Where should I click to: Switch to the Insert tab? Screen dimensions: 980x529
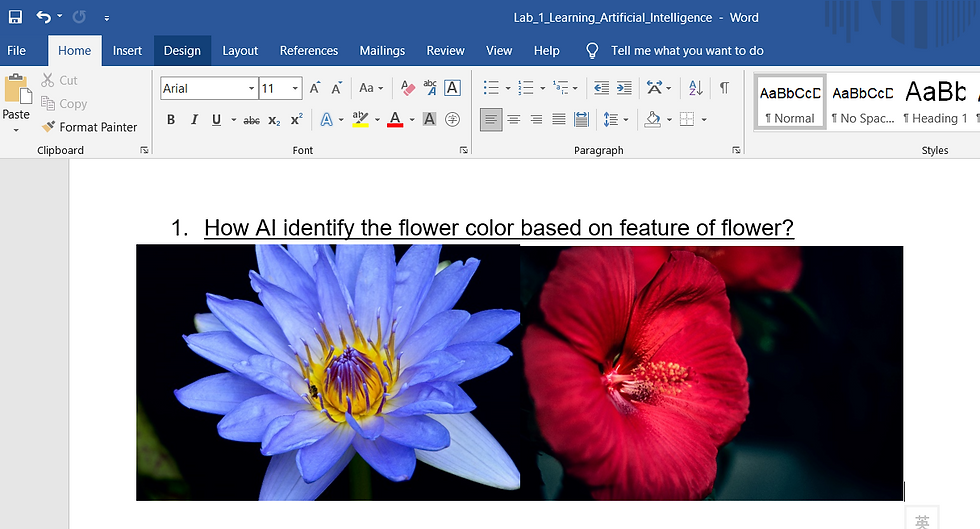pyautogui.click(x=127, y=51)
